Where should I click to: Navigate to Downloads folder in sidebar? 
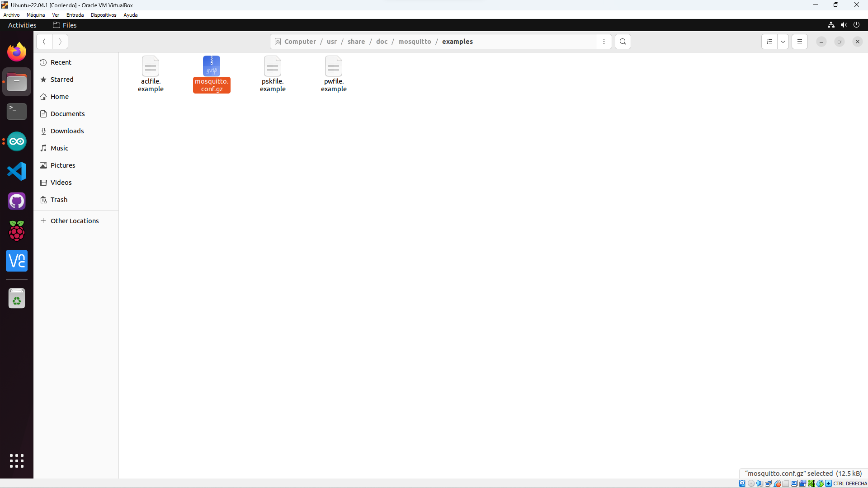[x=67, y=131]
